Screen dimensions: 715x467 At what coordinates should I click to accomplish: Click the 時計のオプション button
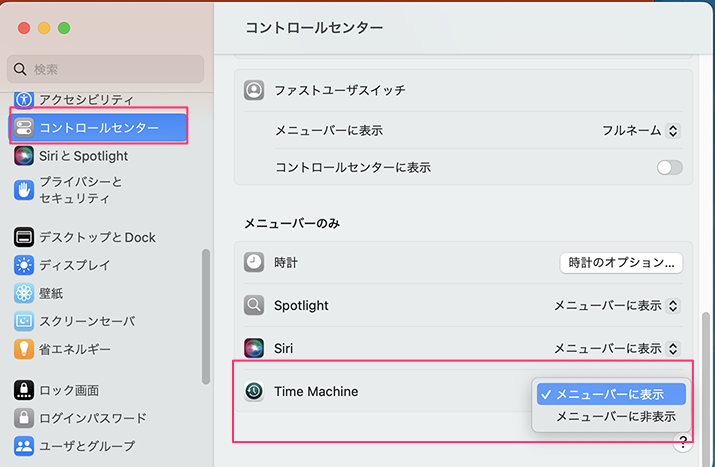(x=620, y=263)
